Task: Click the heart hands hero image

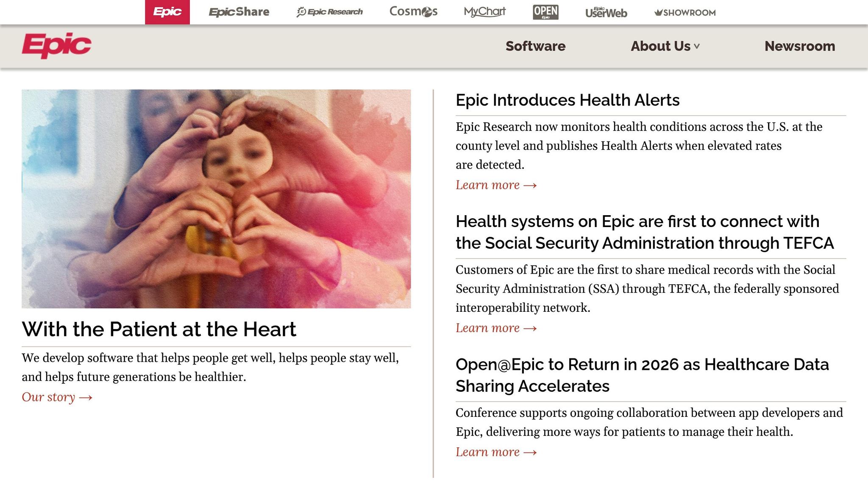Action: point(216,199)
